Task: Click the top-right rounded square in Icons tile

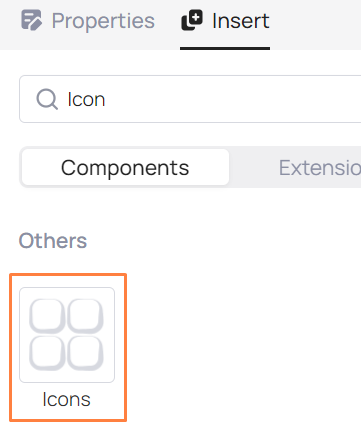Action: coord(86,316)
